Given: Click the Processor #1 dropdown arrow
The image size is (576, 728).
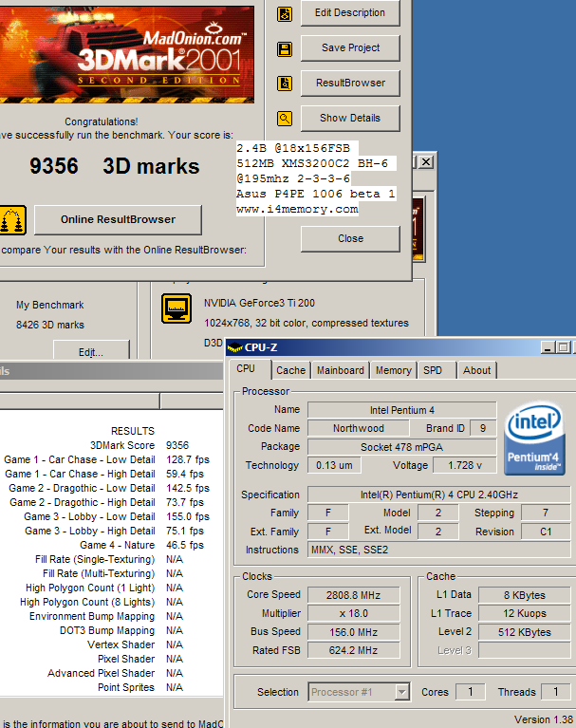Looking at the screenshot, I should [401, 692].
